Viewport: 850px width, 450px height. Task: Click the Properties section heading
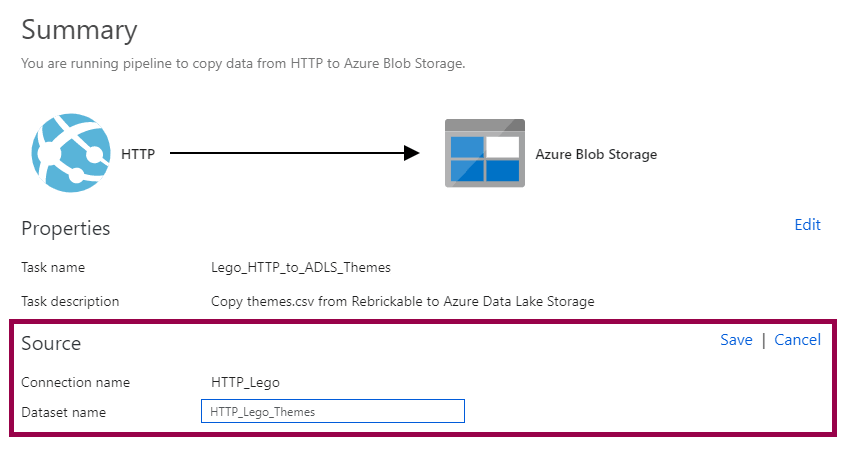coord(66,228)
